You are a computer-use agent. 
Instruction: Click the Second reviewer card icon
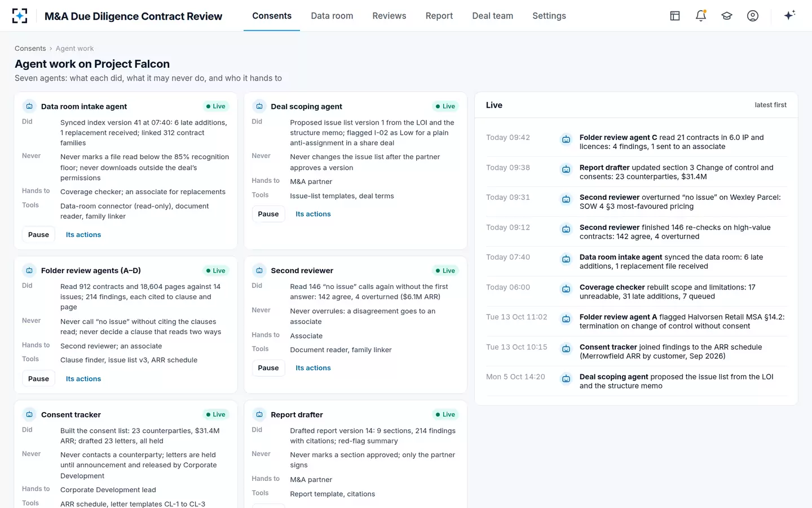pyautogui.click(x=259, y=270)
